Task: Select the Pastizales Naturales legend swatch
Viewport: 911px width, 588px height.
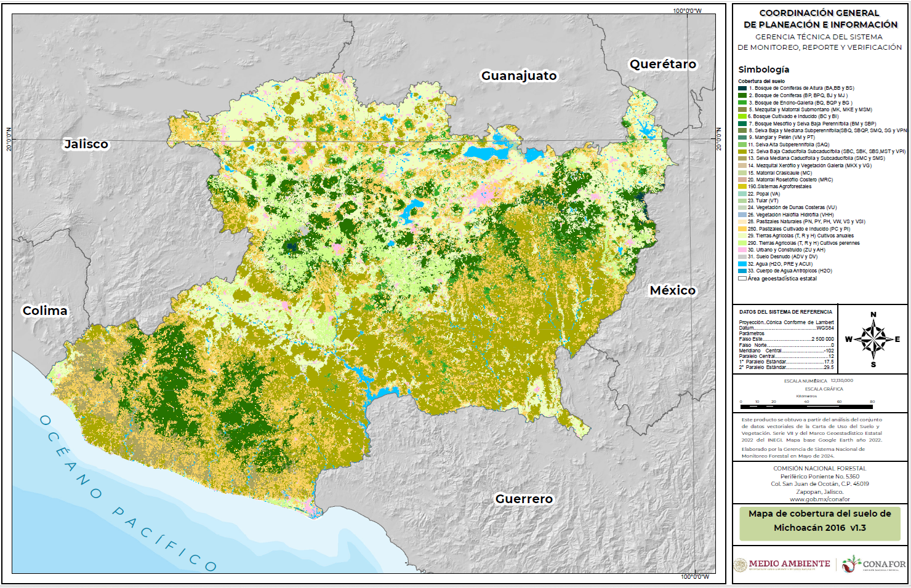Action: pyautogui.click(x=742, y=221)
